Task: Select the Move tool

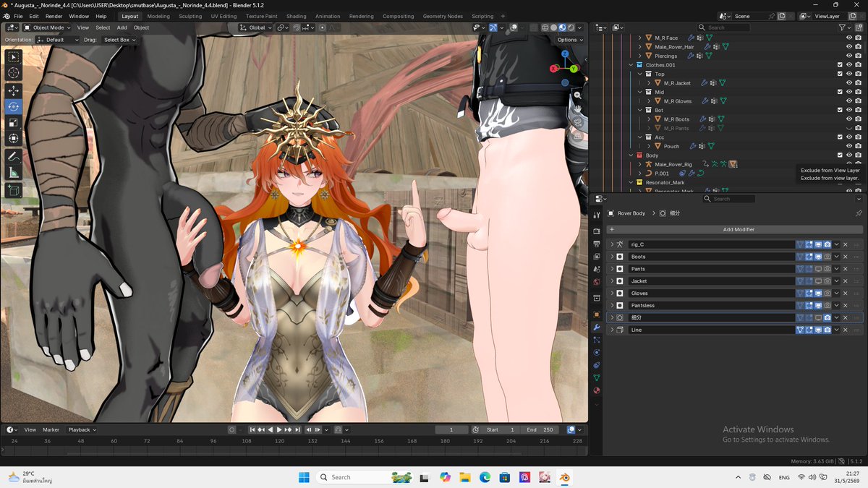Action: (x=14, y=90)
